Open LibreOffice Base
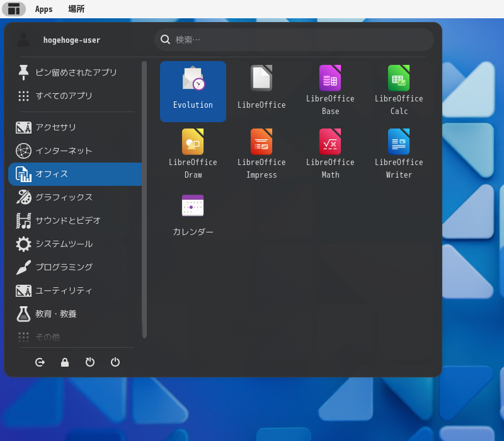This screenshot has height=441, width=504. point(330,91)
